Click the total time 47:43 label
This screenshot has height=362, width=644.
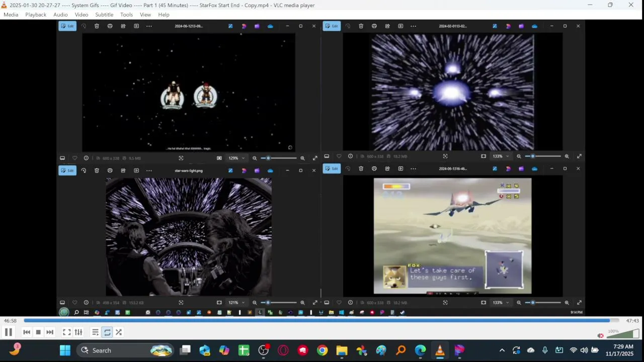[632, 321]
